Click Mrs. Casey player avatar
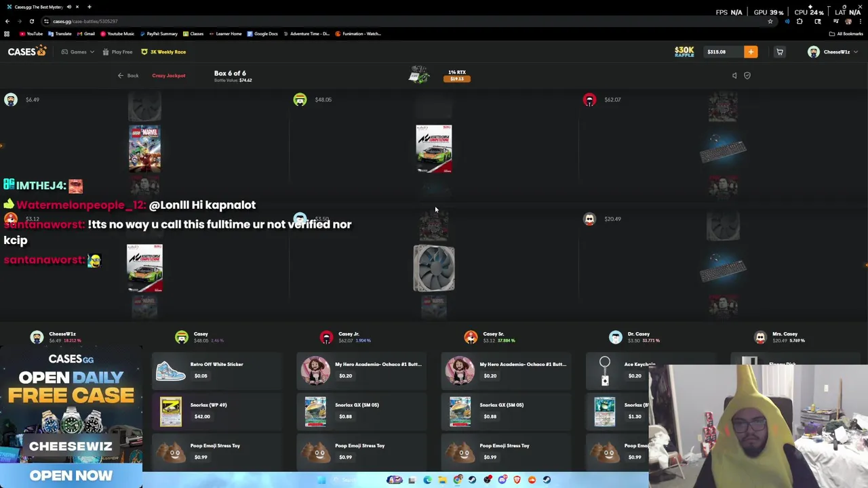The image size is (868, 488). tap(760, 337)
